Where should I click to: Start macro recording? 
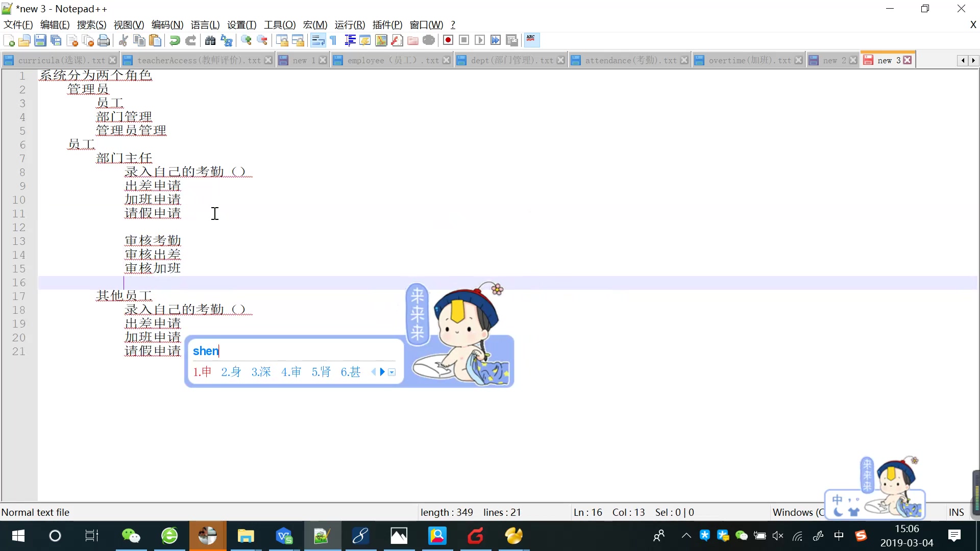pos(448,40)
